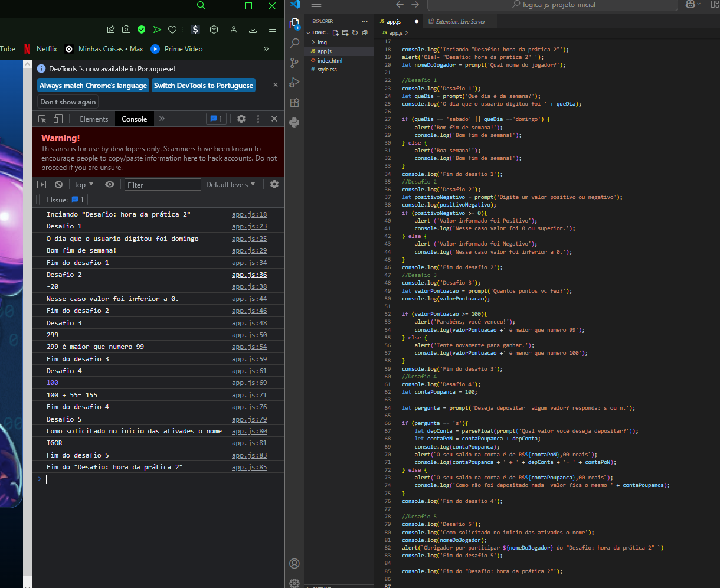Image resolution: width=720 pixels, height=588 pixels.
Task: Click the eye icon to create live expression
Action: (x=110, y=185)
